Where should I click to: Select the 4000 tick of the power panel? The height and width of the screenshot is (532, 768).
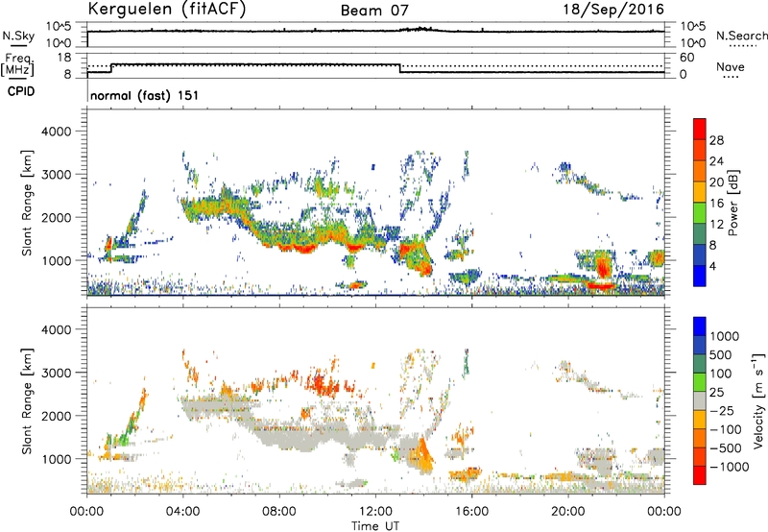pyautogui.click(x=57, y=132)
